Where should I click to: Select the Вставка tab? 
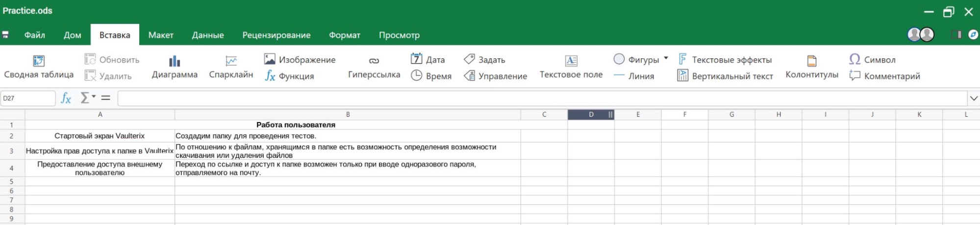pos(115,35)
